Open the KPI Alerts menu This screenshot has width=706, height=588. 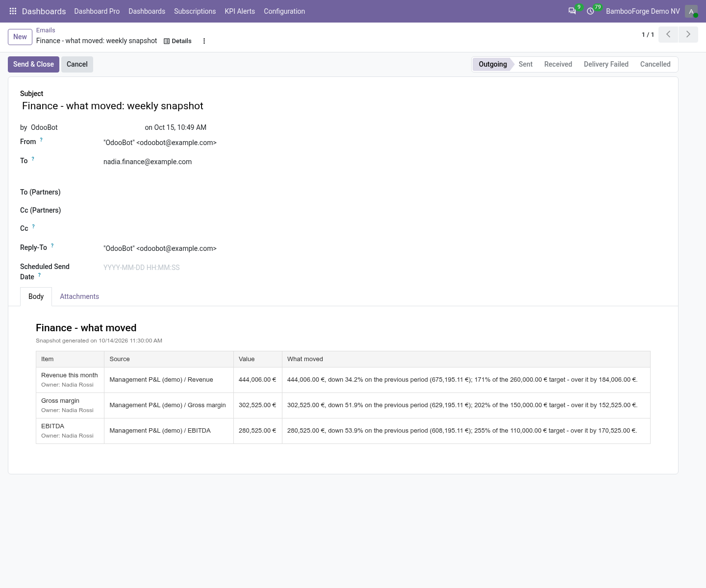pyautogui.click(x=240, y=11)
